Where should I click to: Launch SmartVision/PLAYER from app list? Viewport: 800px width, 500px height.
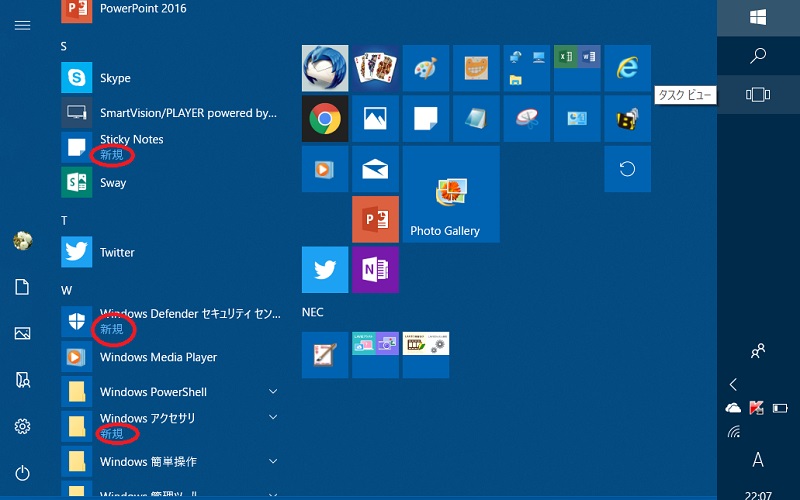tap(171, 113)
